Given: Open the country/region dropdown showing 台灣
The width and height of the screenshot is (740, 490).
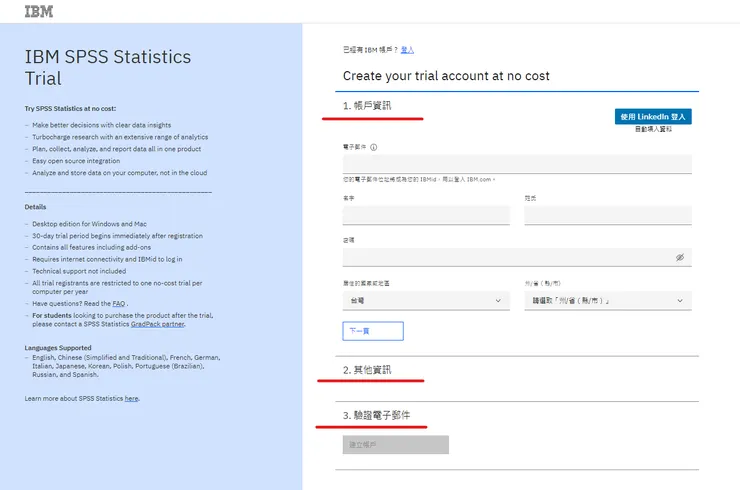Looking at the screenshot, I should click(x=426, y=301).
